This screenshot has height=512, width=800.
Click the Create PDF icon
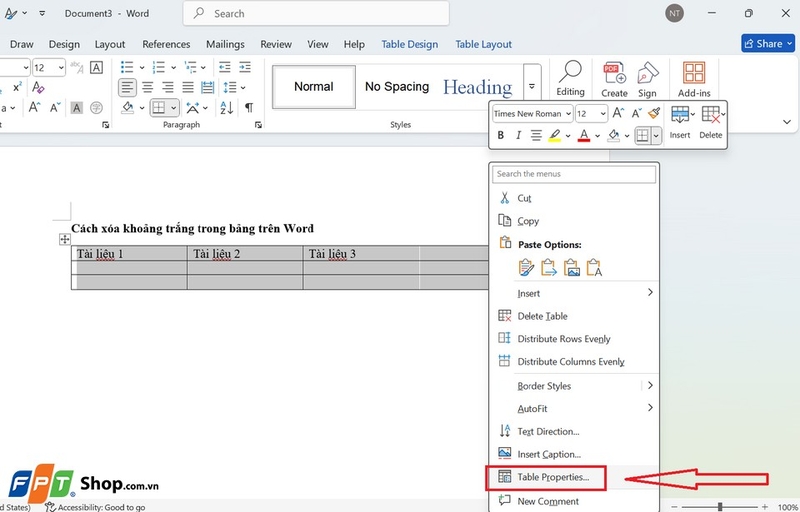(614, 78)
